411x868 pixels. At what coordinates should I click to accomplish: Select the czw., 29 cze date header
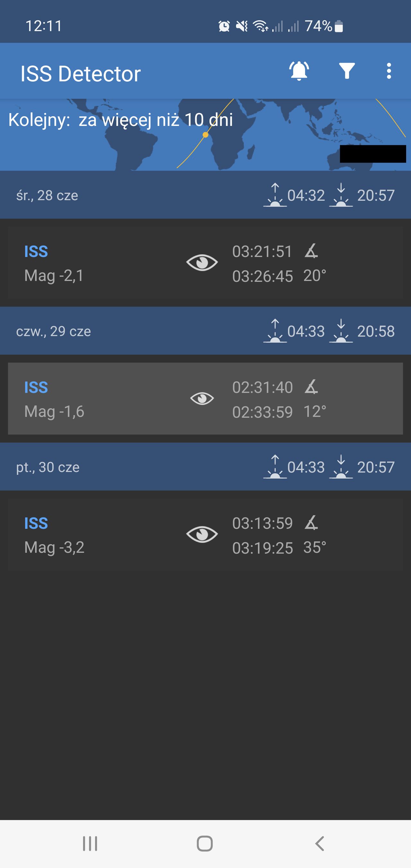pyautogui.click(x=54, y=332)
